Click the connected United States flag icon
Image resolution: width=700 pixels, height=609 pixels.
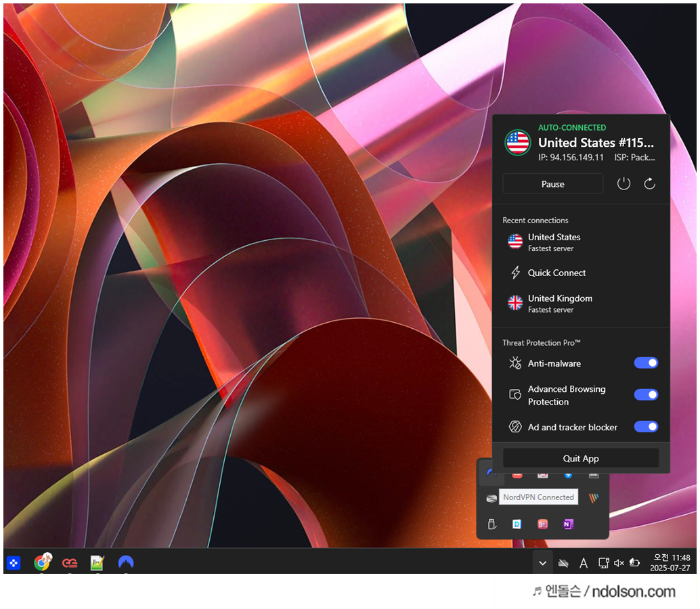517,142
